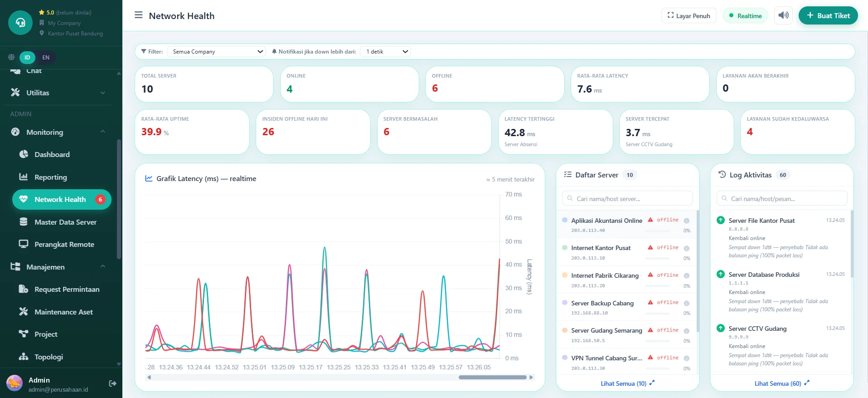This screenshot has width=868, height=398.
Task: Click the Grafik Latency chart icon
Action: (x=149, y=178)
